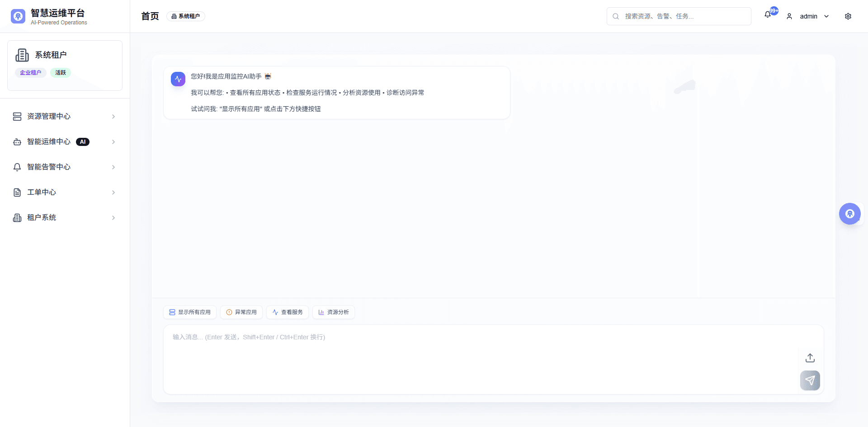The width and height of the screenshot is (868, 427).
Task: Click the 智慧运维平台 logo icon
Action: 18,16
